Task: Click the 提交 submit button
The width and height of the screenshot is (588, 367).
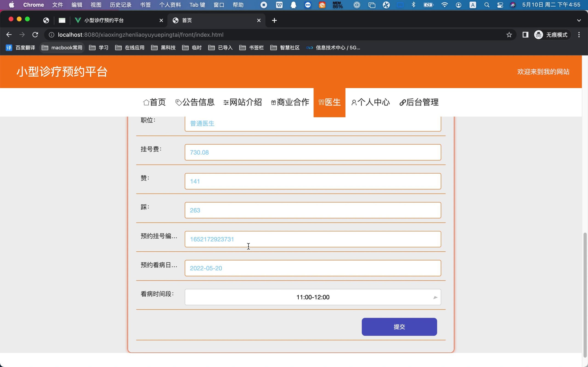Action: pos(399,327)
